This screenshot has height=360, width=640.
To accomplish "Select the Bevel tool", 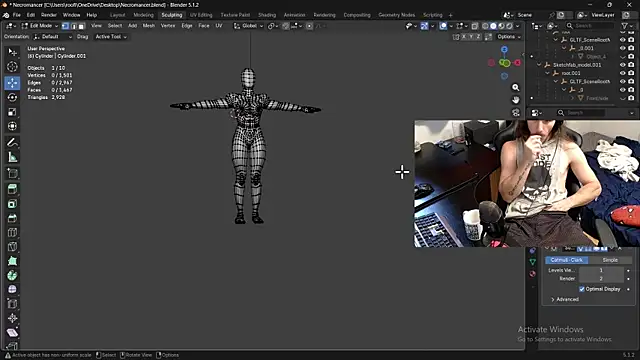I will [12, 218].
